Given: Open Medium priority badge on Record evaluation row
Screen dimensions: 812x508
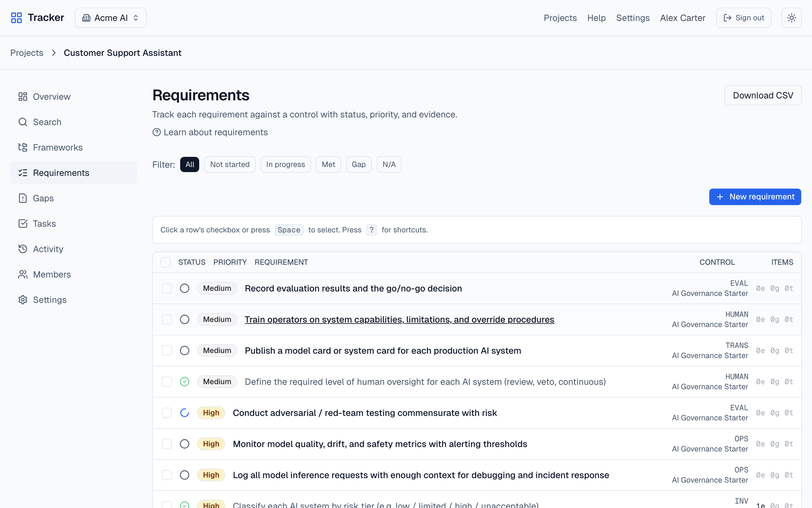Looking at the screenshot, I should (x=217, y=288).
